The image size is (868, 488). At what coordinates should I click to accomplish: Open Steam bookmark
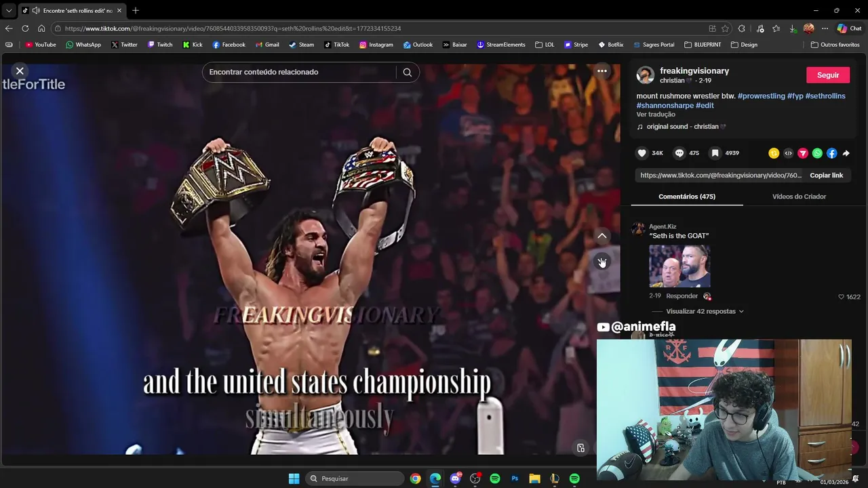(x=302, y=45)
